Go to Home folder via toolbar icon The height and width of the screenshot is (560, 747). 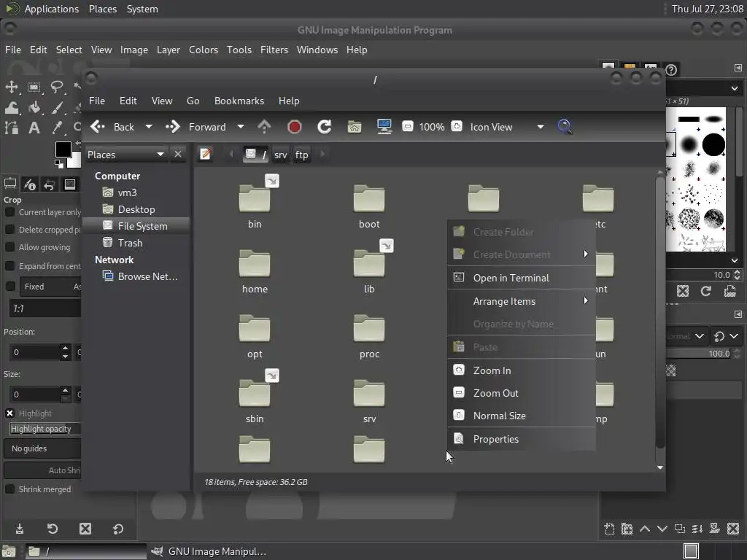[x=355, y=127]
